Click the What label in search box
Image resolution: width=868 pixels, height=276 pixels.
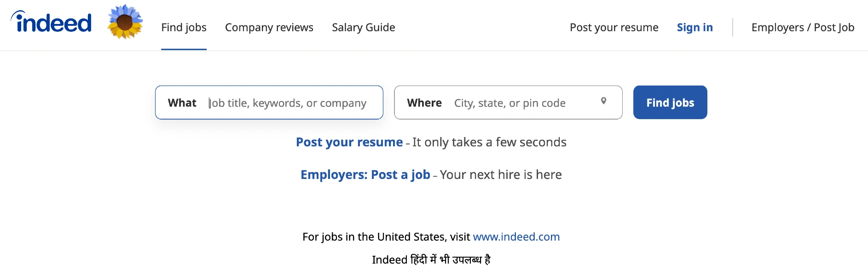coord(182,103)
